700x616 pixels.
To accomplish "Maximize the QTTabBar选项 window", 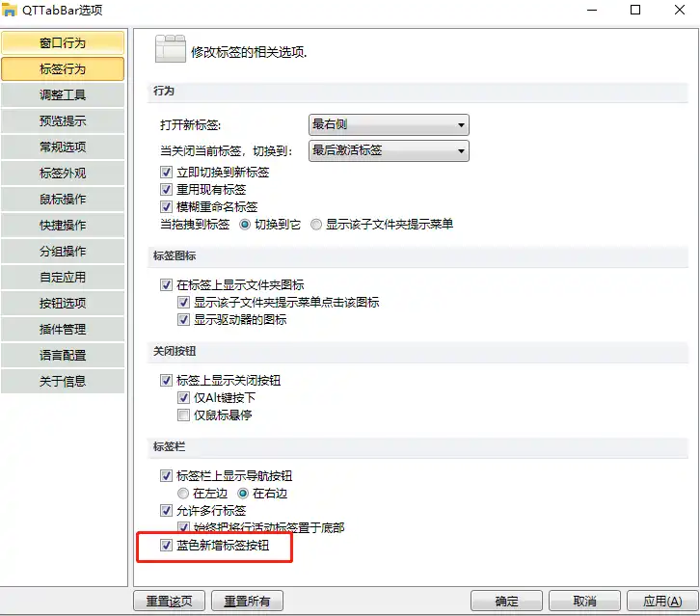I will tap(635, 10).
